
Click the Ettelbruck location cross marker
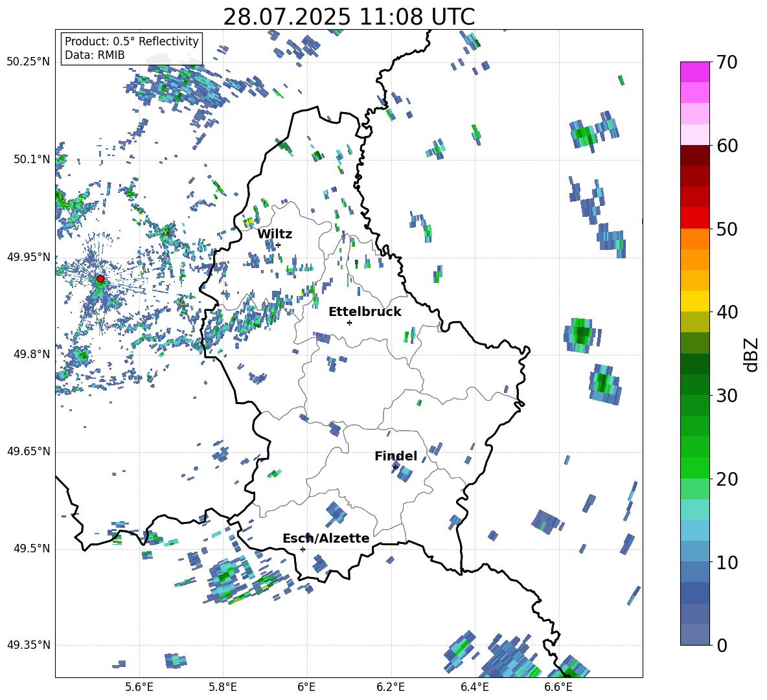pyautogui.click(x=349, y=322)
